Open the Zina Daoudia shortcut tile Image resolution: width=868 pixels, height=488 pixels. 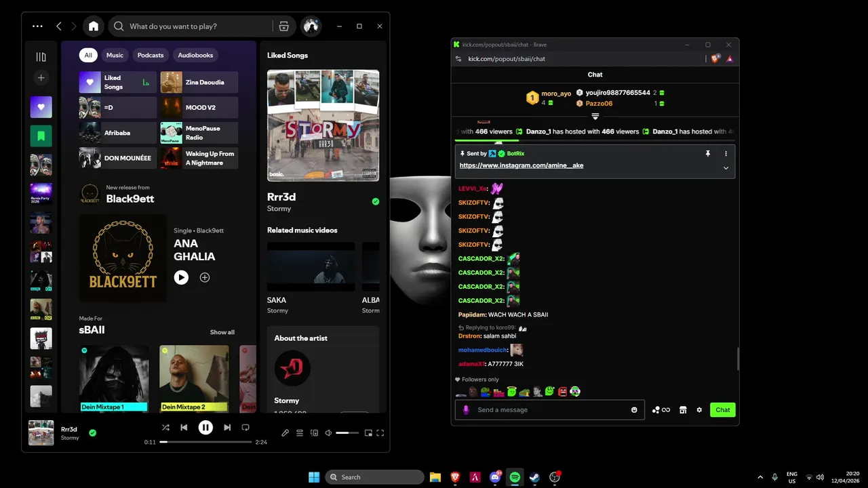199,82
